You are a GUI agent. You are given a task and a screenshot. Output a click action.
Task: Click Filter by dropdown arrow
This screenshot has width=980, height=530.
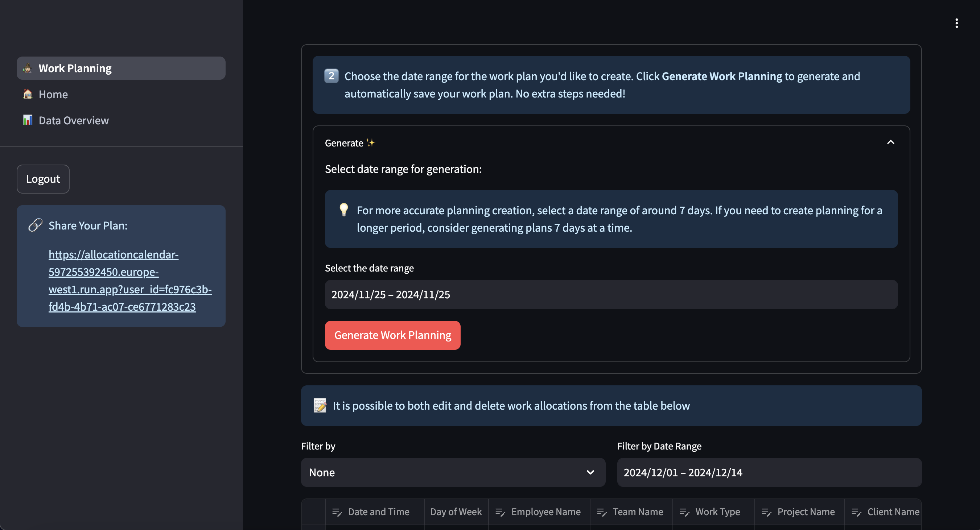click(x=590, y=472)
